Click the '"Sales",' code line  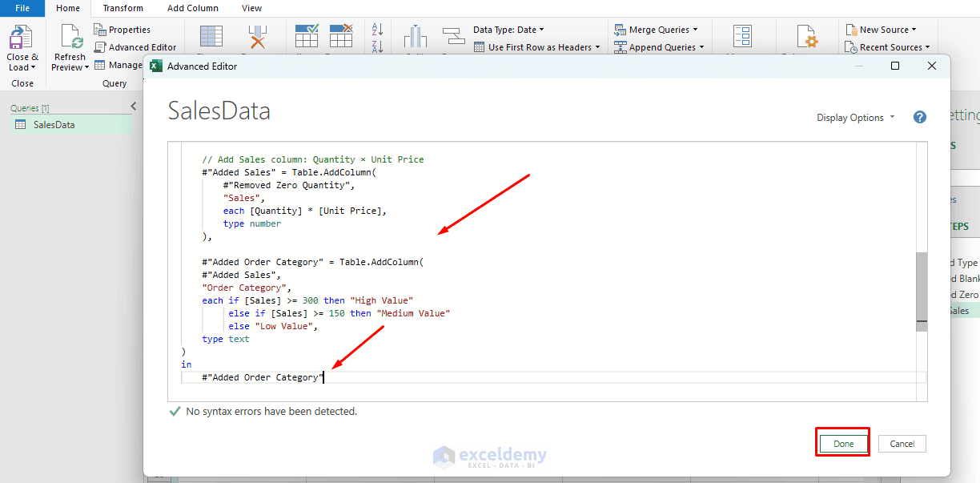(244, 198)
